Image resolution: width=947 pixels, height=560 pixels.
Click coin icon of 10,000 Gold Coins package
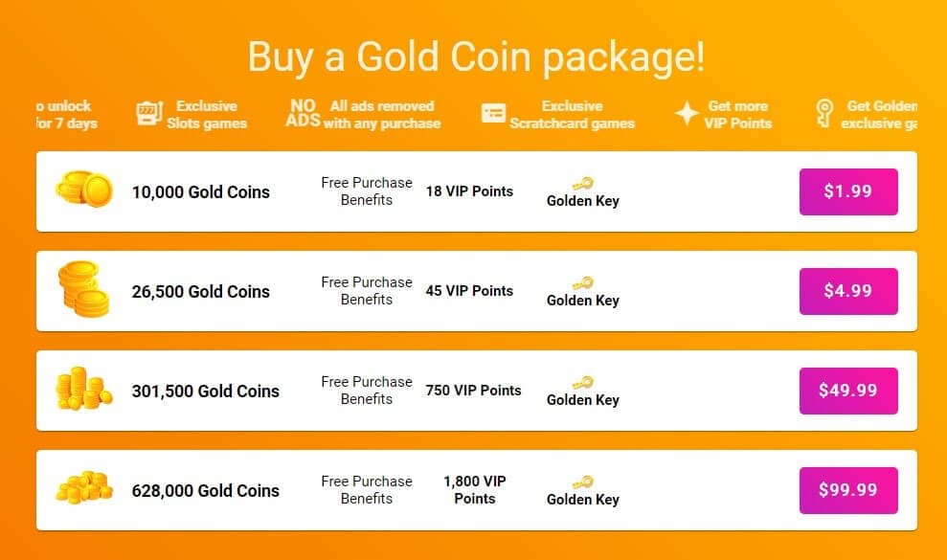point(84,190)
